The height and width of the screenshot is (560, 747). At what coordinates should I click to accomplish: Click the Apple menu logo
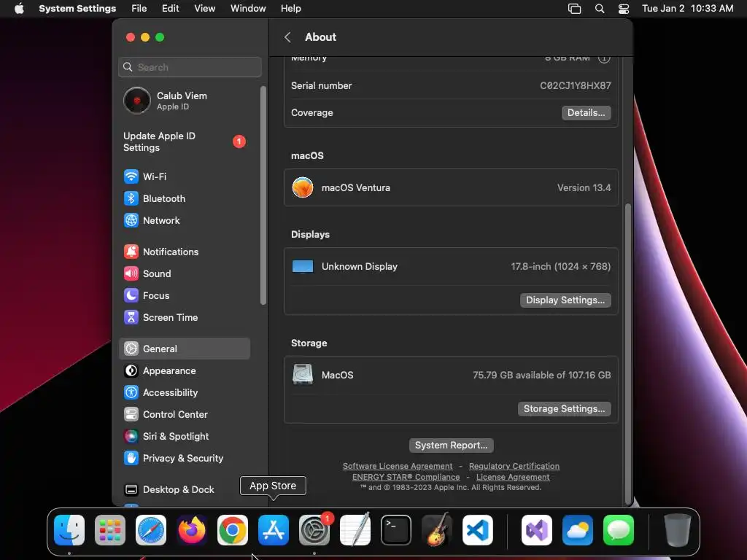coord(19,9)
